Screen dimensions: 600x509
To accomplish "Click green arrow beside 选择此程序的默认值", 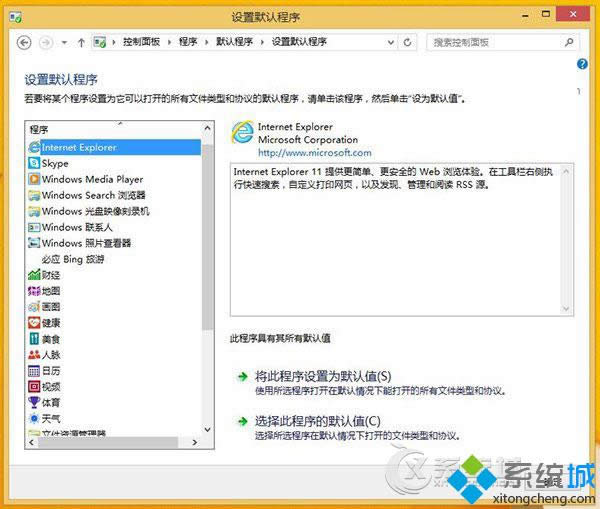I will (243, 421).
